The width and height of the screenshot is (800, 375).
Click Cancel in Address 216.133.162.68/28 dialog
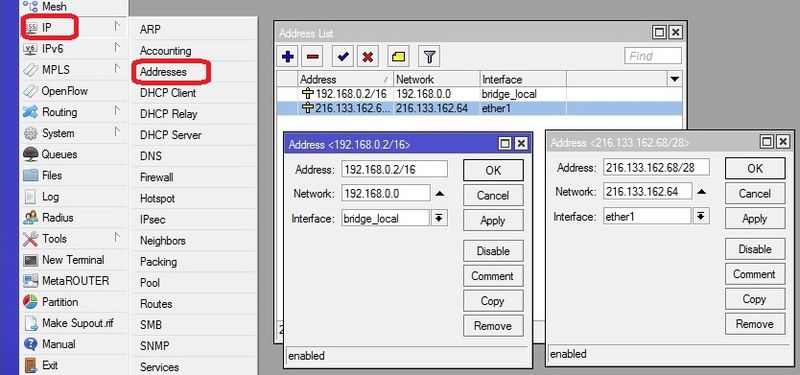click(755, 194)
